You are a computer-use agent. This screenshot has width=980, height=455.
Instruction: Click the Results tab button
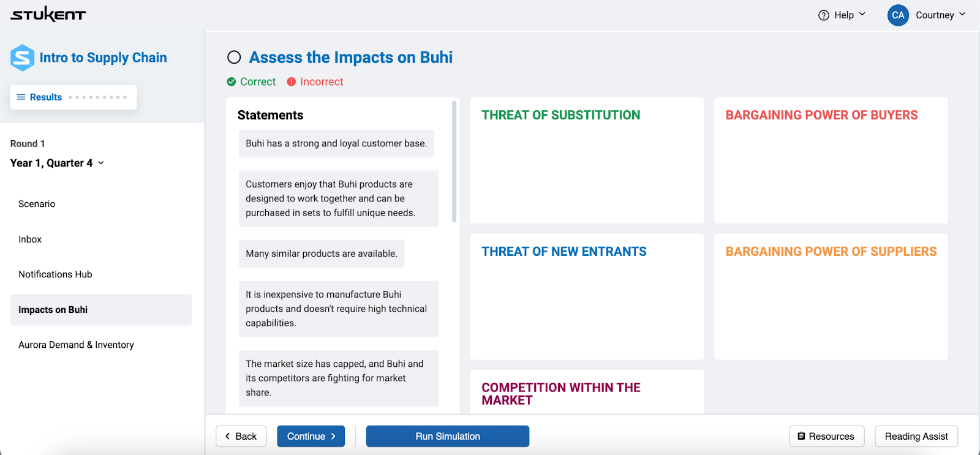[x=73, y=97]
